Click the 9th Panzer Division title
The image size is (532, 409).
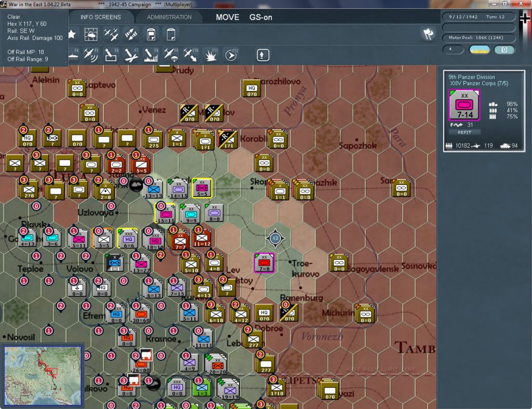pyautogui.click(x=472, y=77)
